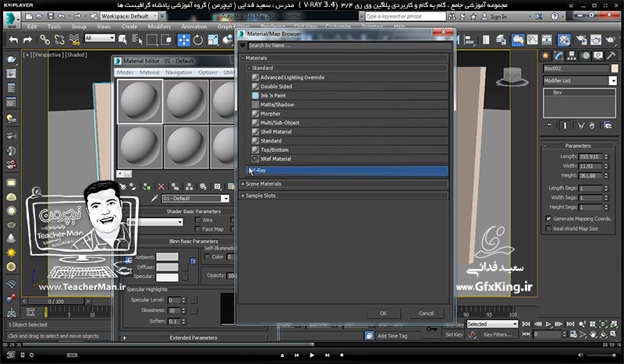Open the Schematic View icon

[547, 40]
